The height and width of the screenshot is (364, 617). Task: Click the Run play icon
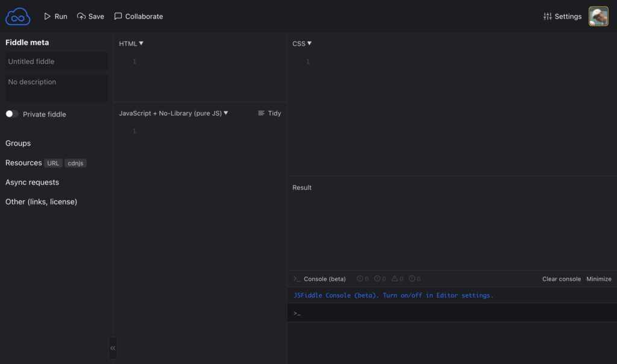pos(48,16)
